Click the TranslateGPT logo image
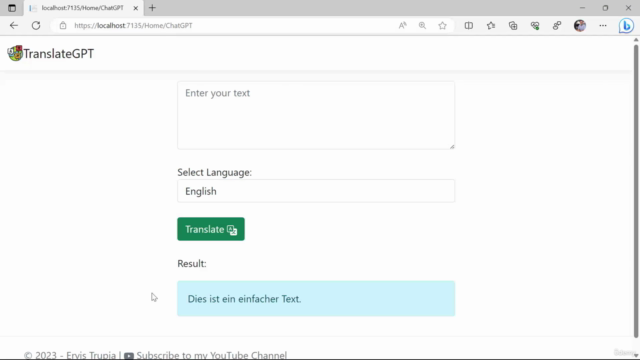Viewport: 640px width, 360px height. click(15, 53)
